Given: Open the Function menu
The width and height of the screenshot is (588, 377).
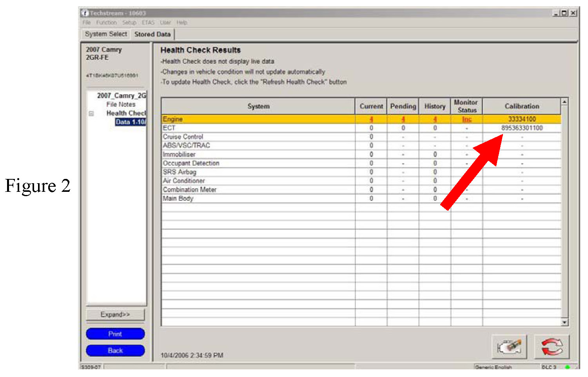Looking at the screenshot, I should point(106,23).
